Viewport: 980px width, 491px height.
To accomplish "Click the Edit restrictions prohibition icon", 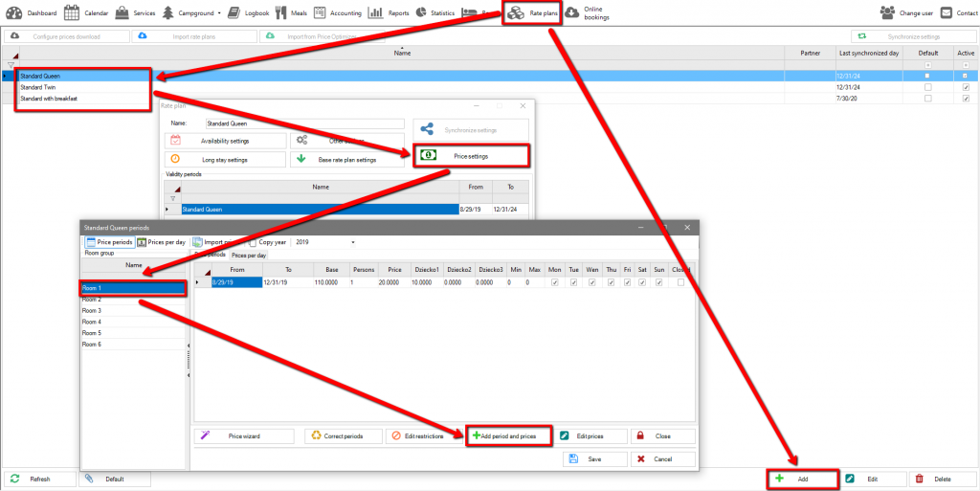I will tap(397, 436).
